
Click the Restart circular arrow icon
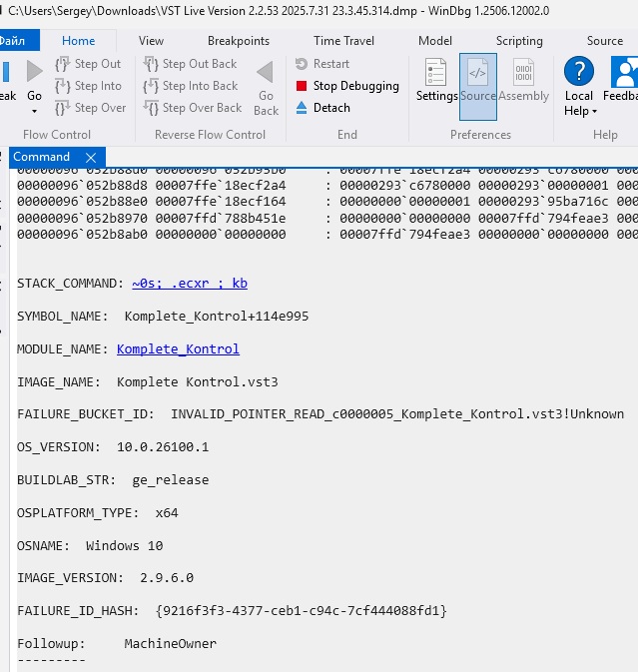(302, 64)
